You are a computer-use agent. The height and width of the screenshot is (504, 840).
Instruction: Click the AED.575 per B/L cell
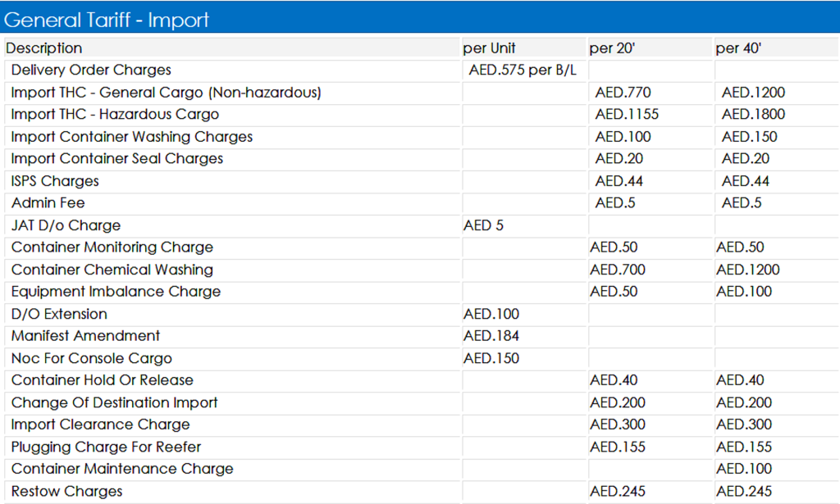[523, 70]
